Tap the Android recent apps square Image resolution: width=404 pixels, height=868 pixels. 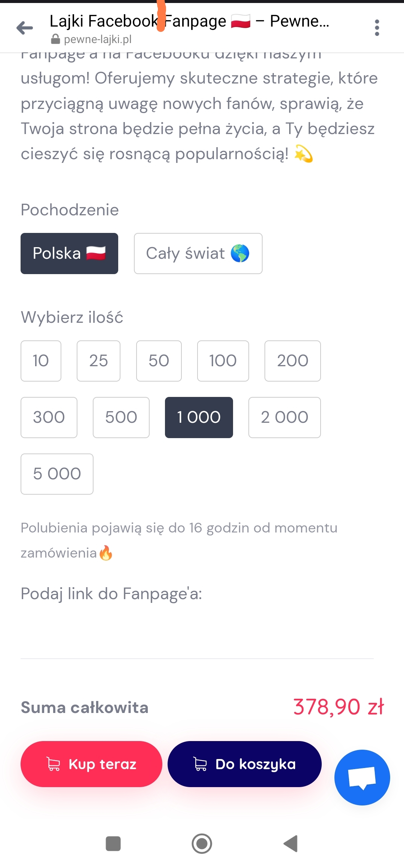[x=113, y=844]
